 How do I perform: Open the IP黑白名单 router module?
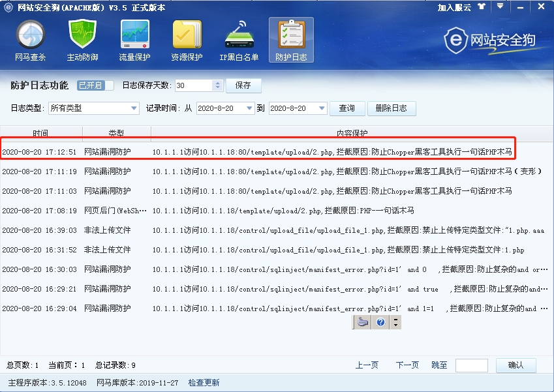point(239,40)
